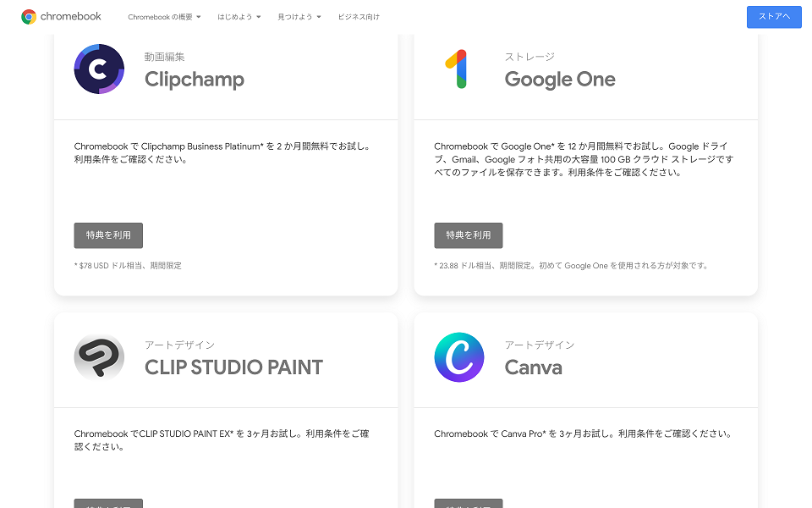
Task: Click 特典を利用 button under Clipchamp
Action: [x=108, y=235]
